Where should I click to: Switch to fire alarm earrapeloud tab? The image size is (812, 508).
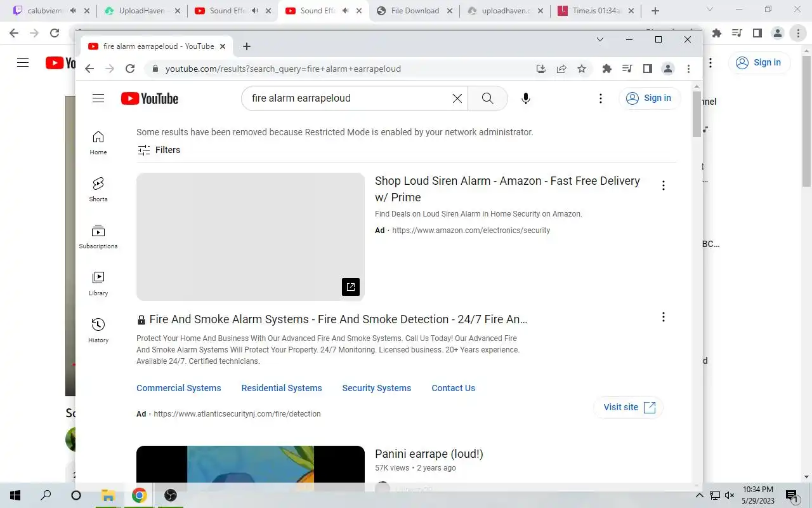(155, 46)
